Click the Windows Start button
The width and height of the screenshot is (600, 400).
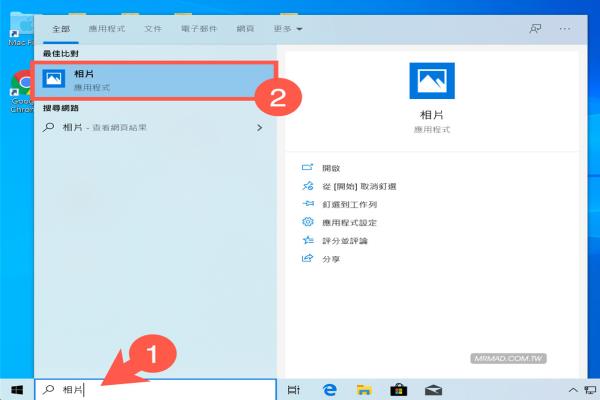tap(17, 390)
